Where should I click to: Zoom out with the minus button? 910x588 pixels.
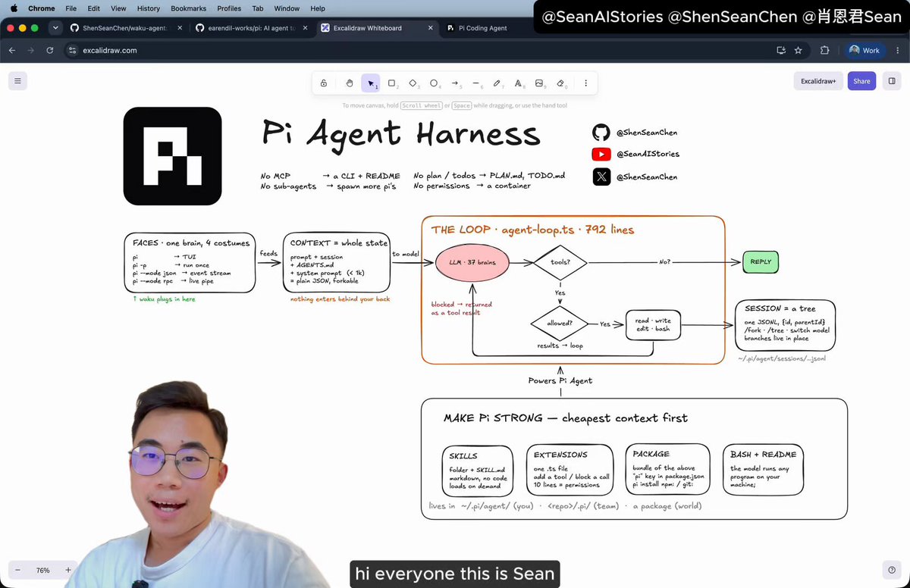(17, 570)
